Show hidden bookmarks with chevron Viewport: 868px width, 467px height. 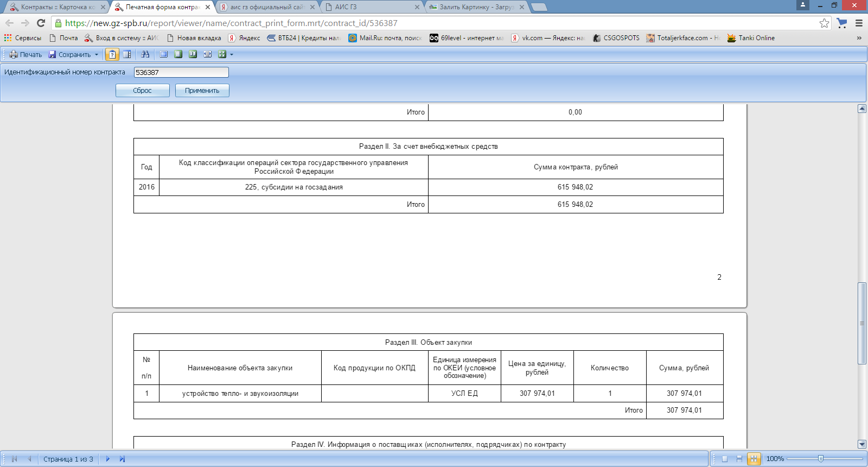(x=859, y=38)
